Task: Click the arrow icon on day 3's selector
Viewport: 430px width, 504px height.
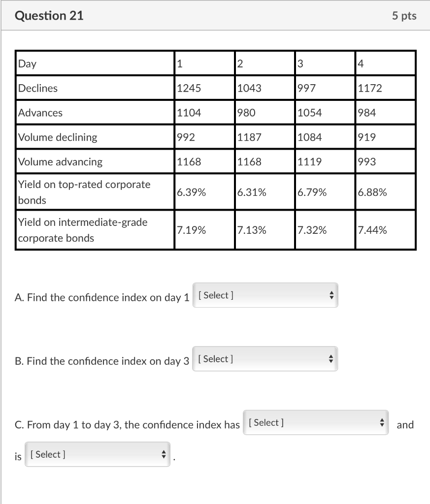Action: [332, 359]
